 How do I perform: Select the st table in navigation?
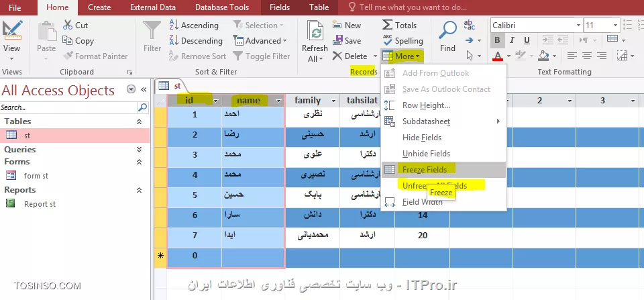(74, 135)
